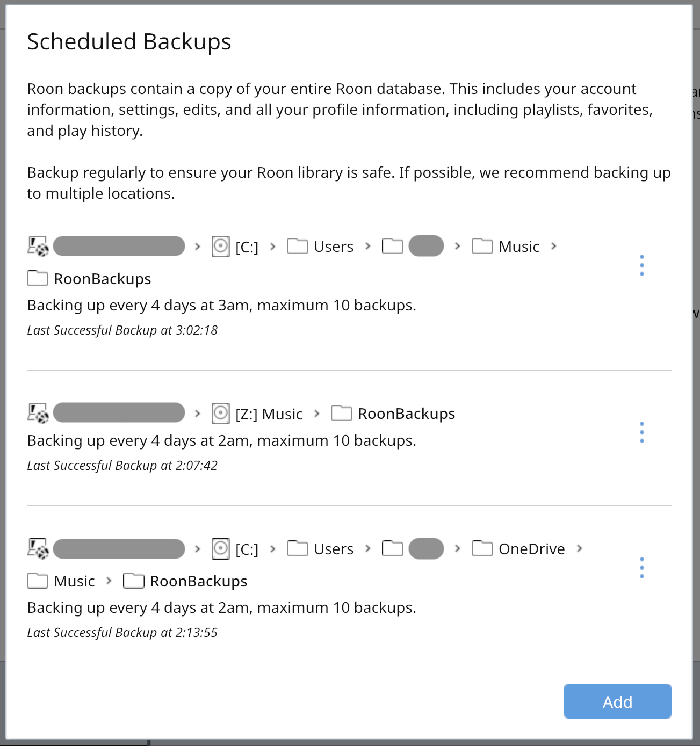Click chevron after Music in first backup path
Viewport: 700px width, 746px height.
click(x=554, y=246)
